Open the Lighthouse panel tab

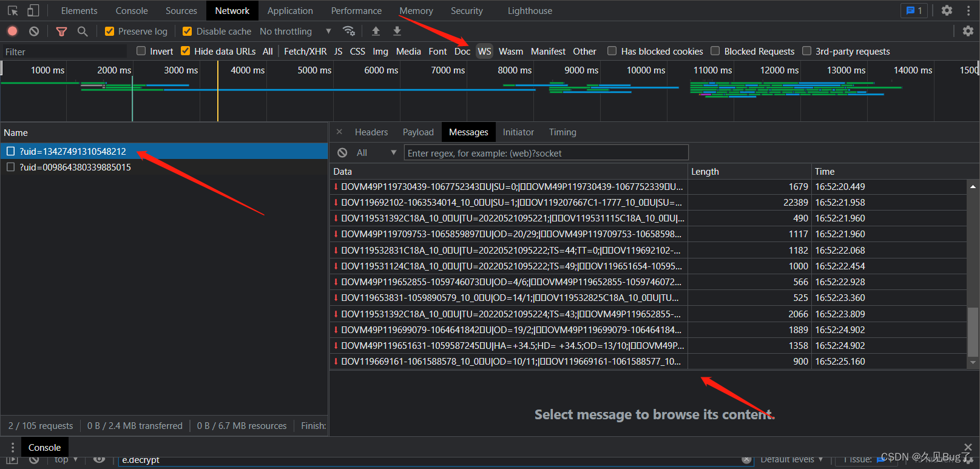pyautogui.click(x=530, y=10)
